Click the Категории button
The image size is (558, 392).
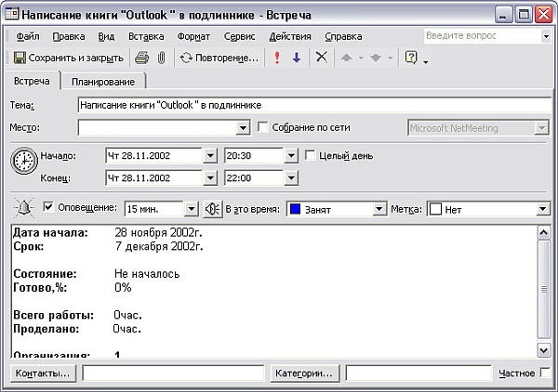306,373
